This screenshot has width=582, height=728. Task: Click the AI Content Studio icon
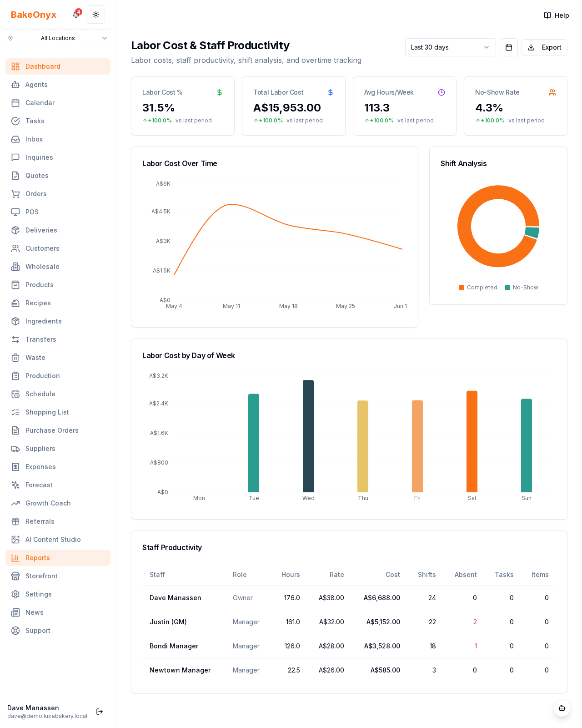[15, 540]
